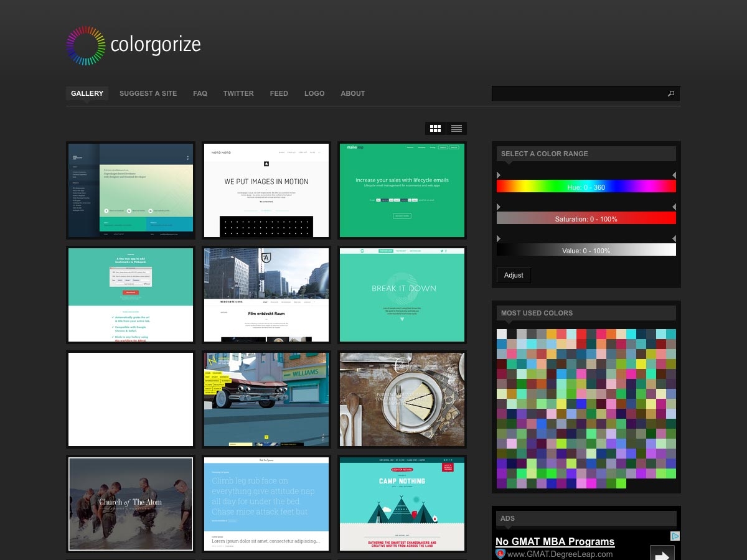This screenshot has width=747, height=560.
Task: Open the About page
Action: [353, 93]
